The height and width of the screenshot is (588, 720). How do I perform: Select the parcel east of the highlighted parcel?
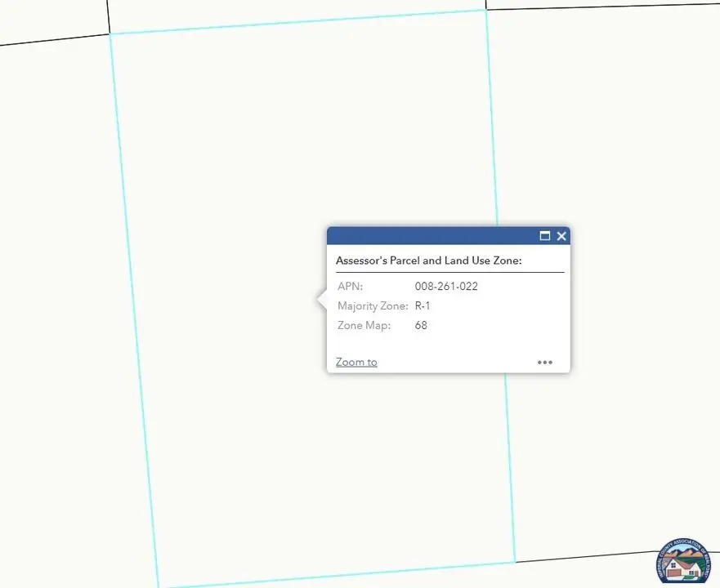tap(613, 245)
